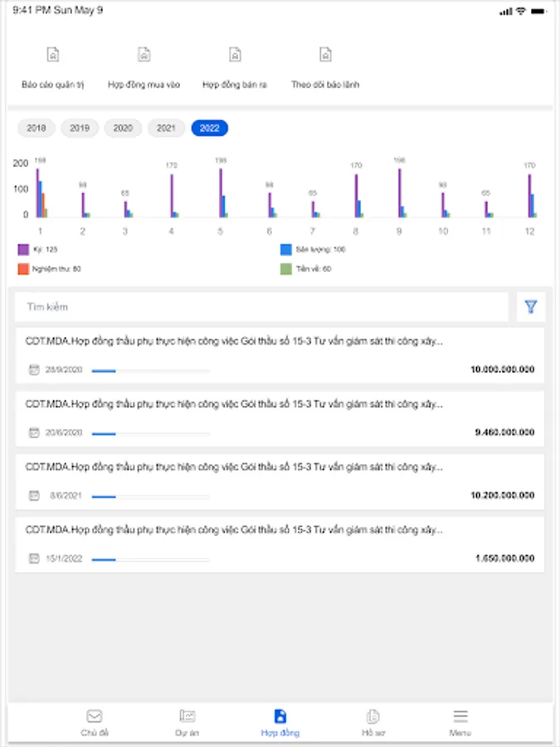Tap calendar icon beside 8/6/2021
This screenshot has width=560, height=747.
click(34, 496)
